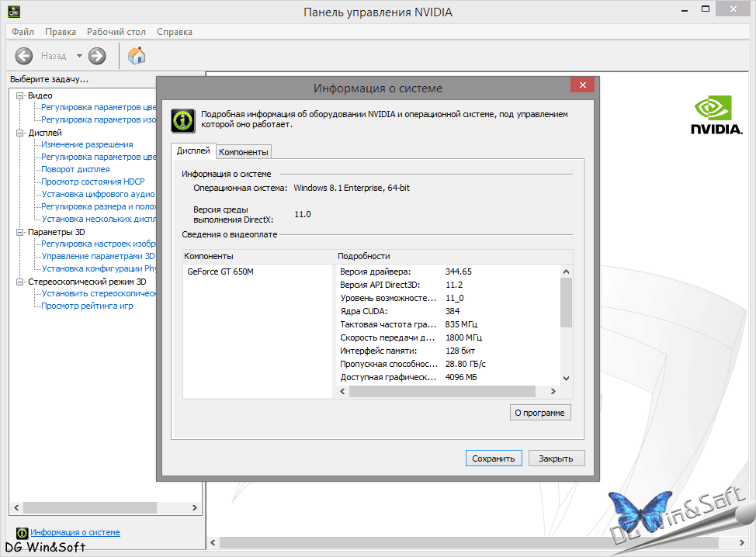This screenshot has height=557, width=756.
Task: Switch to the Дисплей tab
Action: tap(193, 150)
